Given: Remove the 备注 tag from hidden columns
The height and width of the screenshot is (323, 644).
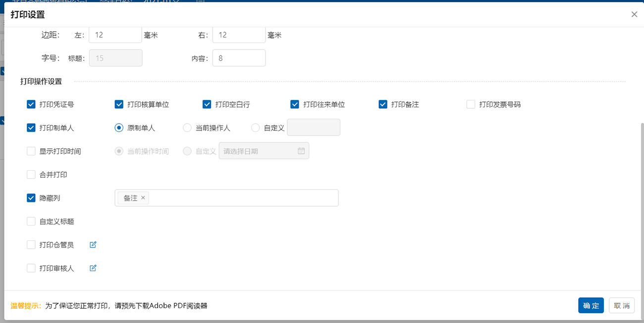Looking at the screenshot, I should 143,198.
